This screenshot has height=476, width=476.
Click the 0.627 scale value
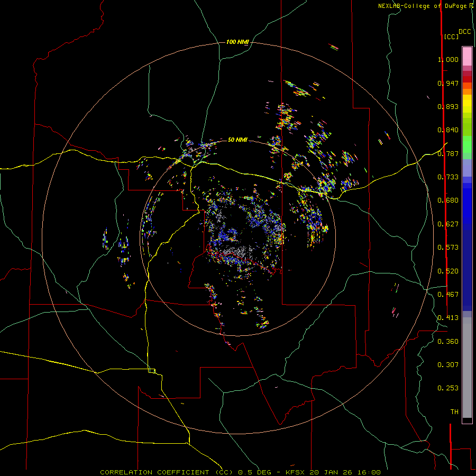click(x=448, y=224)
